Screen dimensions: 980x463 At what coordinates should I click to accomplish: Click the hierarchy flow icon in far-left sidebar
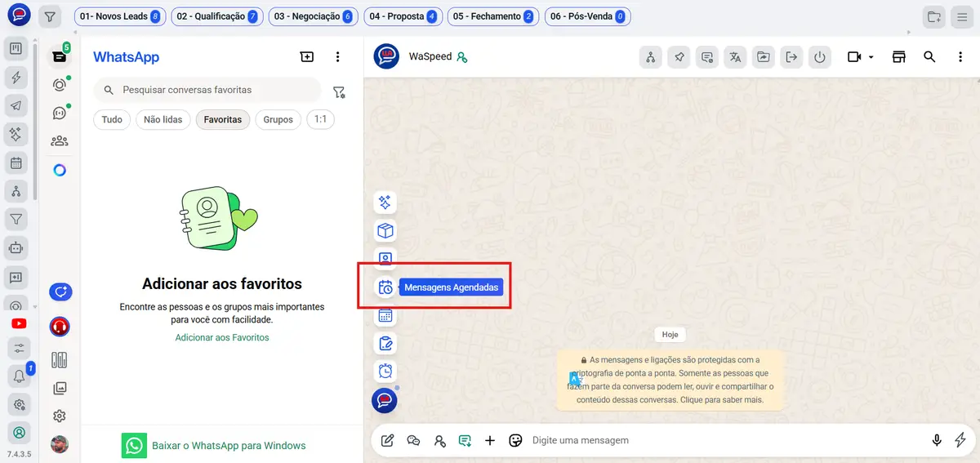coord(16,190)
